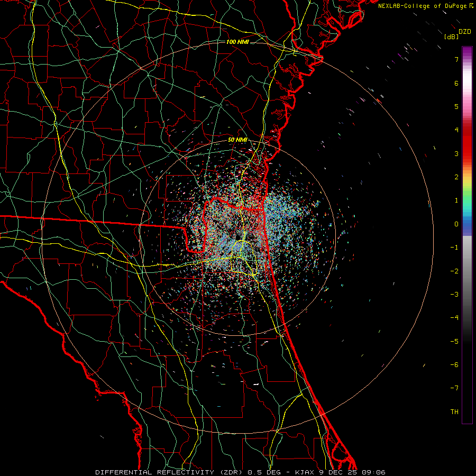Click the -7 value on color scale

pos(454,388)
